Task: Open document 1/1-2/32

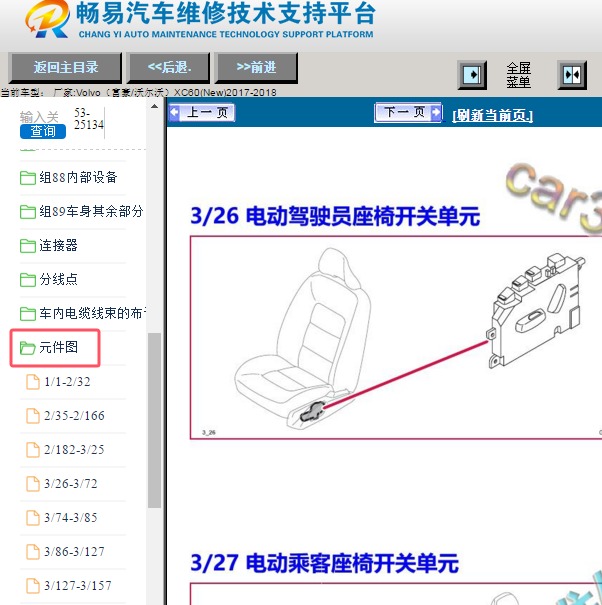Action: [x=67, y=382]
